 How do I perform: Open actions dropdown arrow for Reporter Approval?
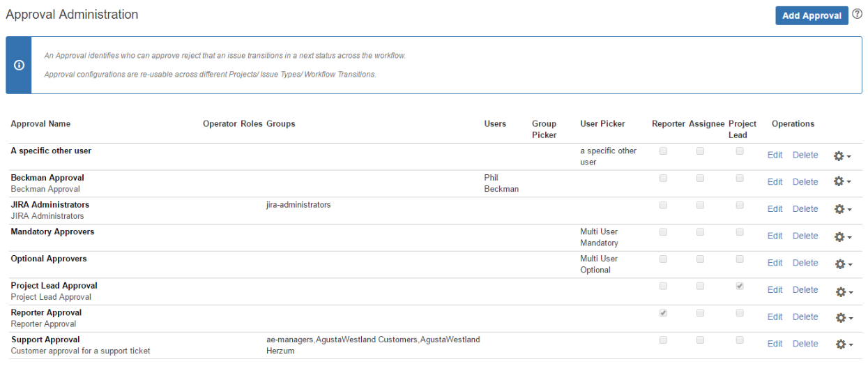coord(849,319)
